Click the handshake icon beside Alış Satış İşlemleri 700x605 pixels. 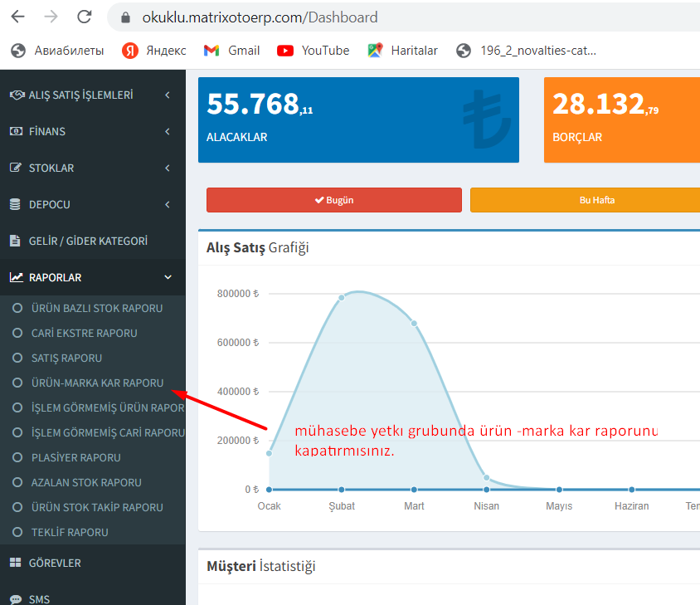16,95
